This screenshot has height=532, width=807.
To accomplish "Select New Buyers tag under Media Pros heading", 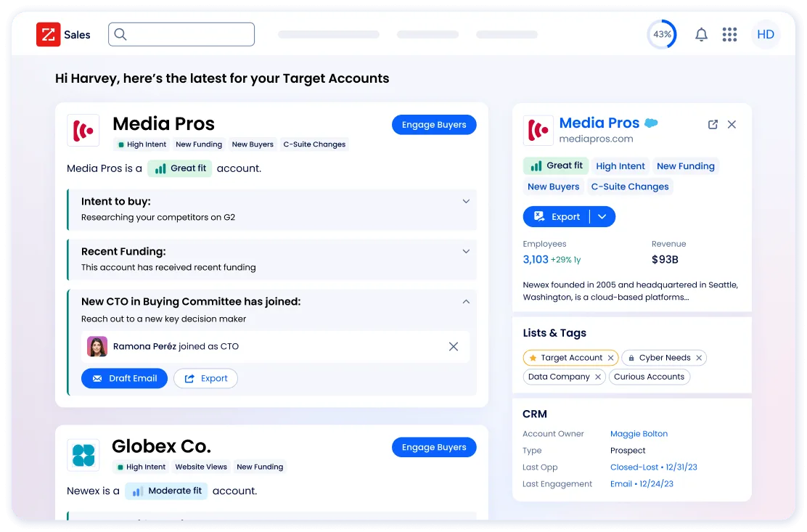I will 253,144.
